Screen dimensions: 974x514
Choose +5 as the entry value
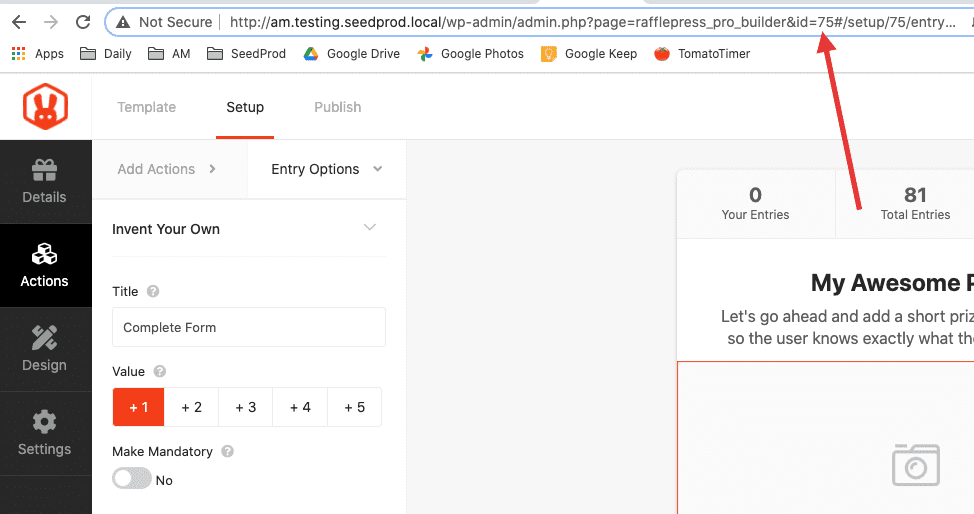click(355, 407)
